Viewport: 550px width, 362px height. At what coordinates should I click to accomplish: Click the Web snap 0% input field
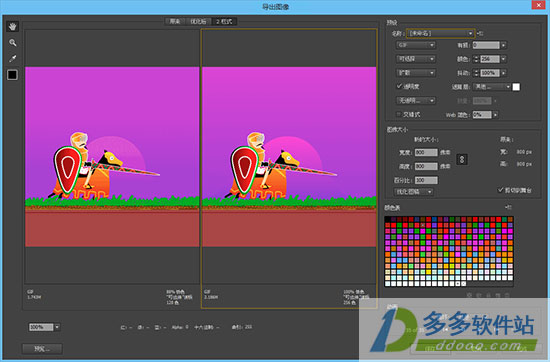pos(482,115)
